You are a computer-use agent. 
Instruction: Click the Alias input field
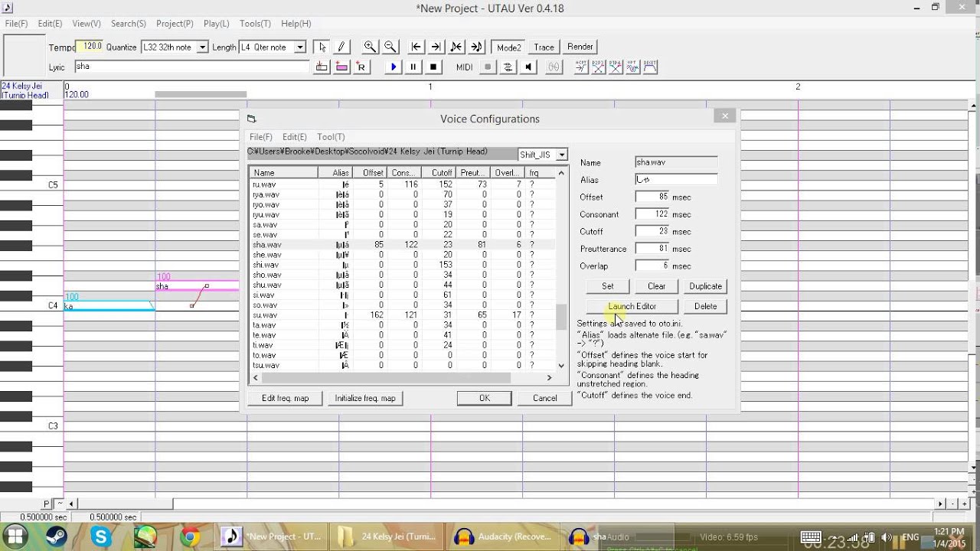tap(676, 179)
